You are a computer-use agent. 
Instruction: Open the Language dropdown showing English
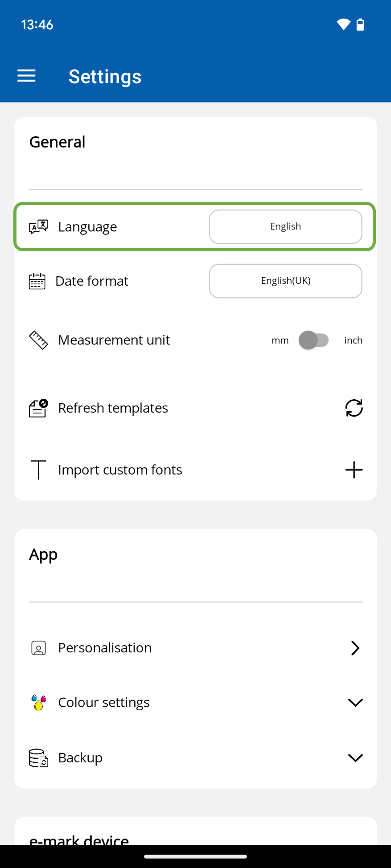click(x=285, y=227)
